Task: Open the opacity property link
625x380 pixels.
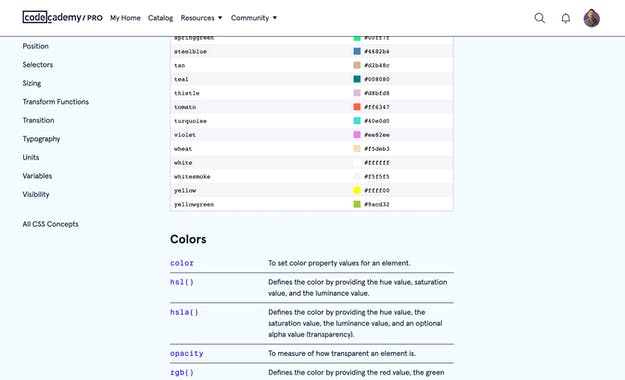Action: 187,354
